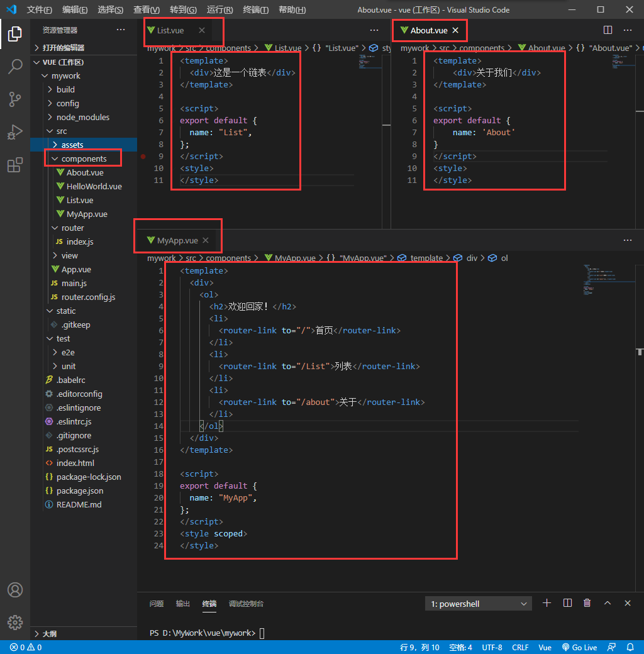Close the MyApp.vue tab

tap(206, 240)
